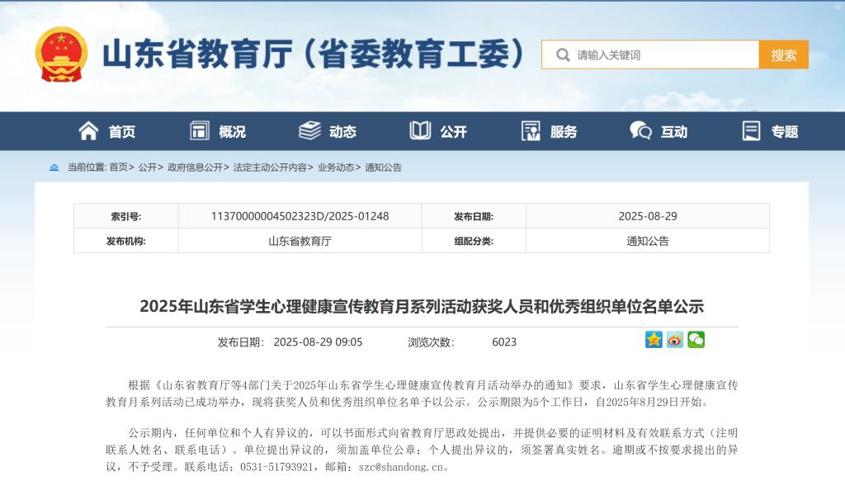Click 业务动态 breadcrumb link
845x504 pixels.
pos(337,167)
